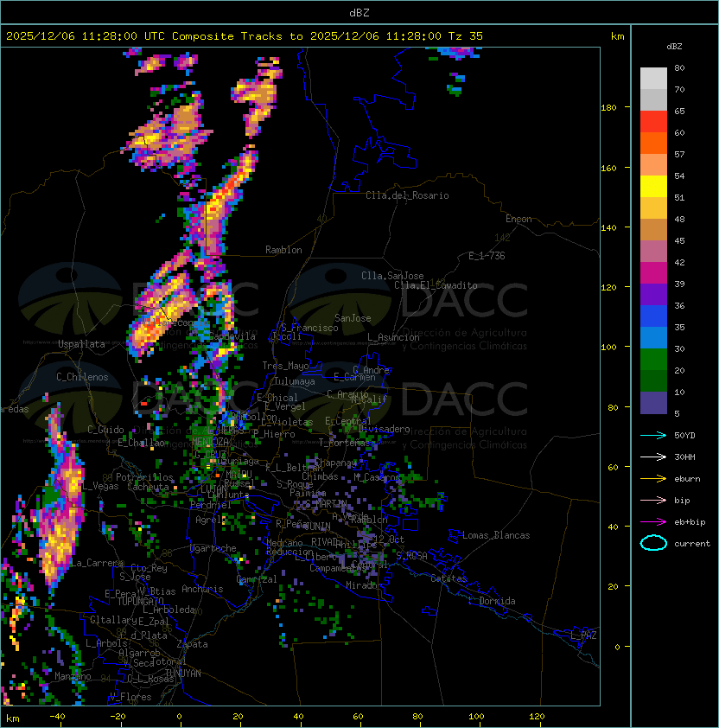Click the cyan 50YD arrow in legend

tap(653, 435)
